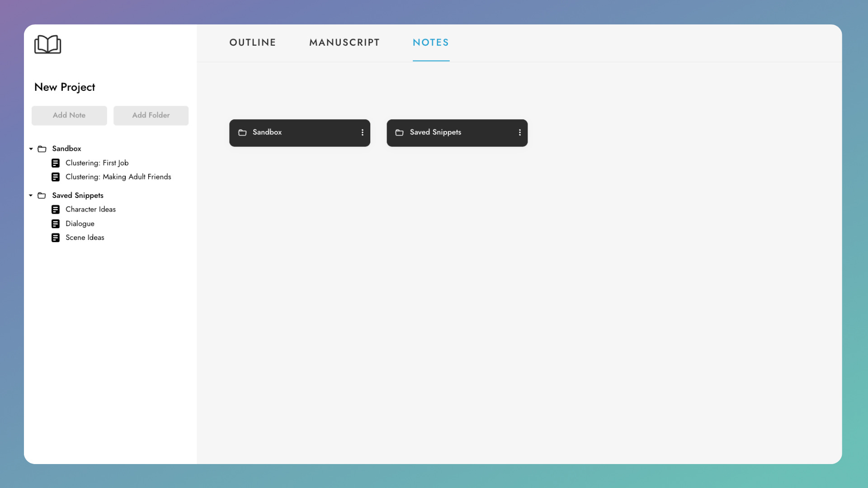The image size is (868, 488).
Task: Click note icon beside Clustering: First Job
Action: tap(56, 163)
